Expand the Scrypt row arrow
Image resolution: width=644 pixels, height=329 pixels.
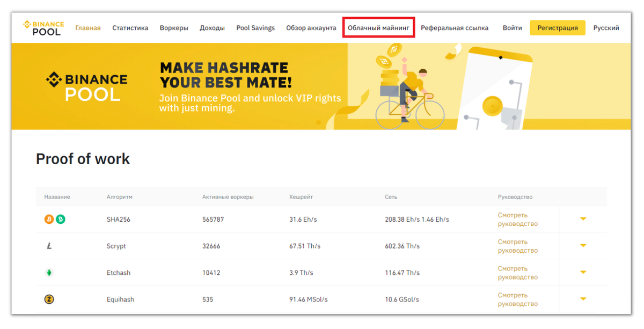pos(583,246)
